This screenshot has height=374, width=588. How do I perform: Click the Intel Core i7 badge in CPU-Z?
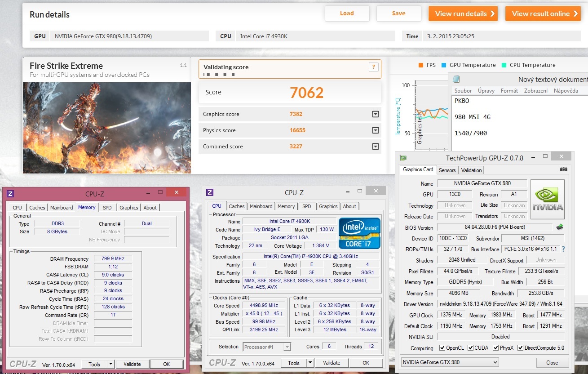359,233
